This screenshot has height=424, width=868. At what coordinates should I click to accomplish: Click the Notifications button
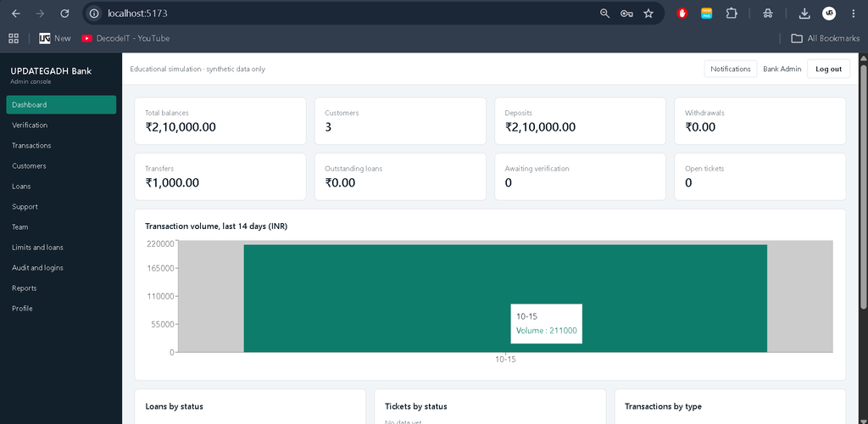point(730,70)
